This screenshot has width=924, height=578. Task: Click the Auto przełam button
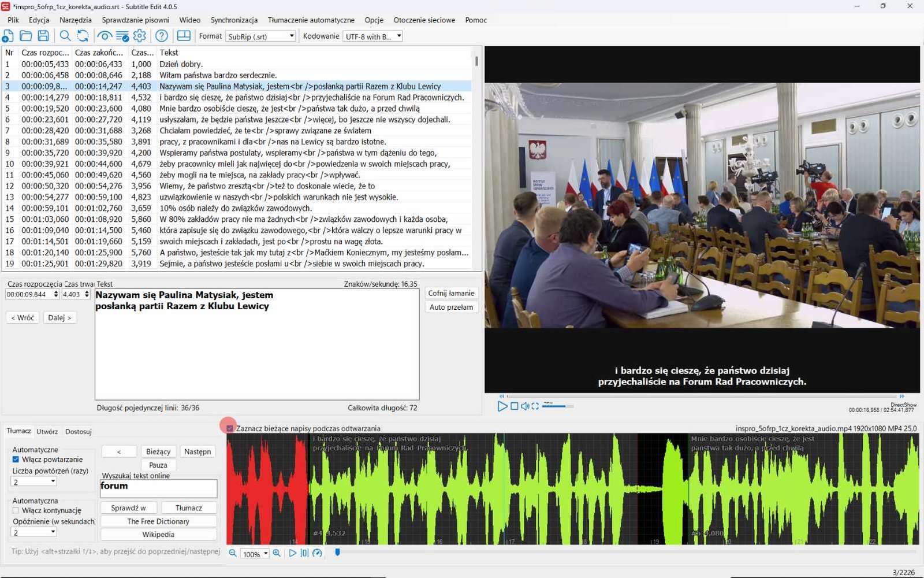tap(451, 307)
